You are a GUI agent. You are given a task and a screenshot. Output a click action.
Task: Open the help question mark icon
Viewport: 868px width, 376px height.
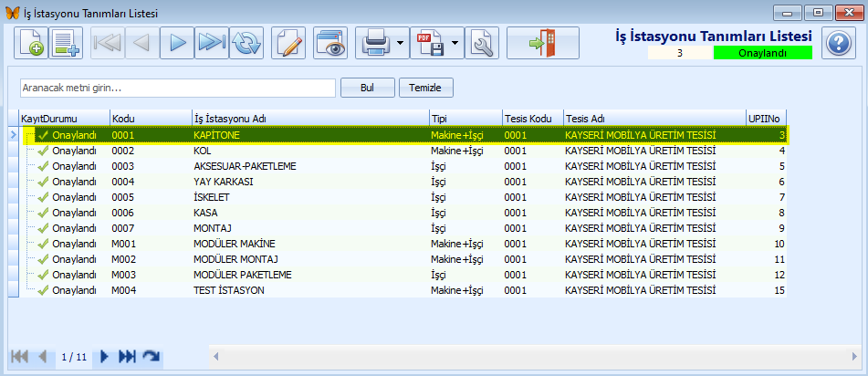(x=839, y=43)
